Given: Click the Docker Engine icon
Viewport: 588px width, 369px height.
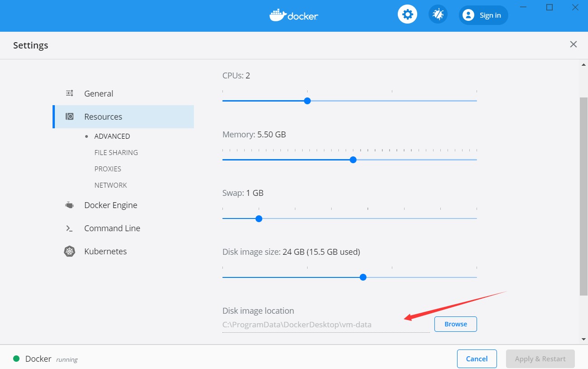Looking at the screenshot, I should point(69,205).
